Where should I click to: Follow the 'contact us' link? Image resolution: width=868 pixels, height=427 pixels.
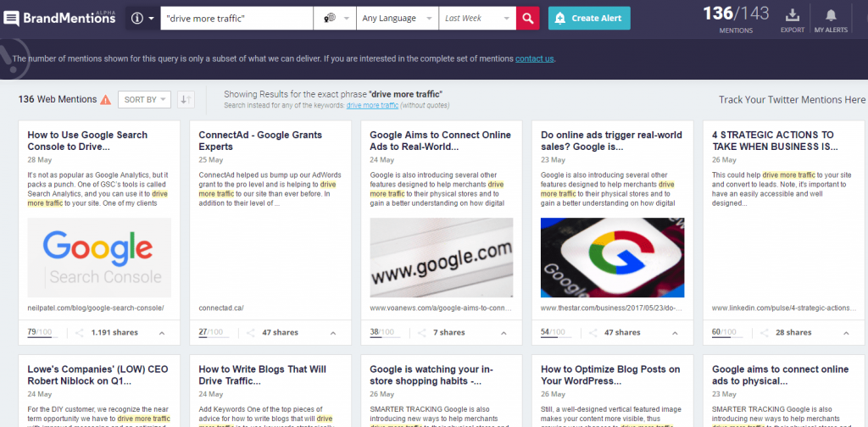click(535, 58)
